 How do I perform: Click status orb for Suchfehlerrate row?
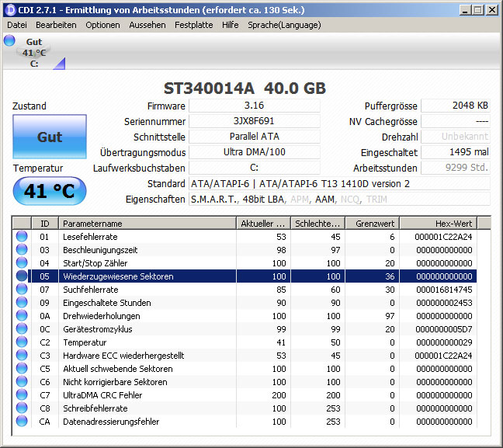[22, 289]
